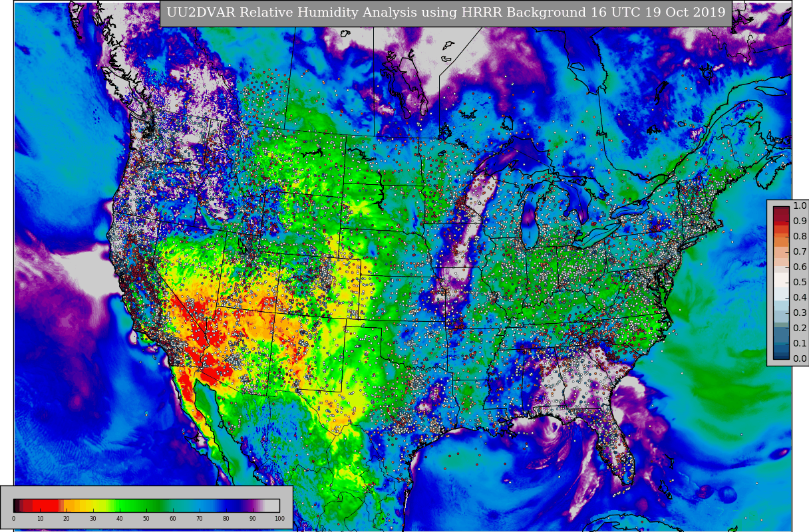The image size is (809, 532).
Task: Click the 0.0 label on vertical colorbar
Action: pyautogui.click(x=800, y=358)
